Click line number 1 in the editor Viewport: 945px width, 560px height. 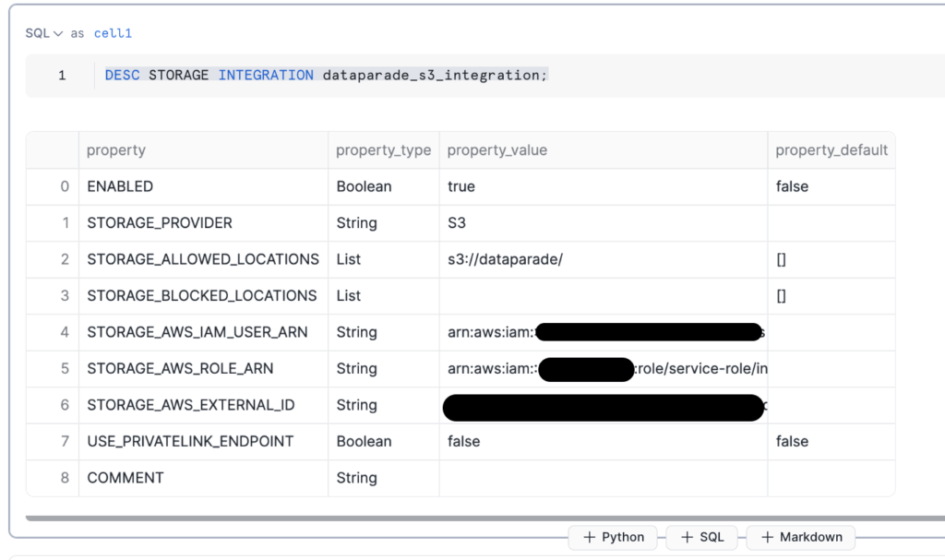[61, 75]
